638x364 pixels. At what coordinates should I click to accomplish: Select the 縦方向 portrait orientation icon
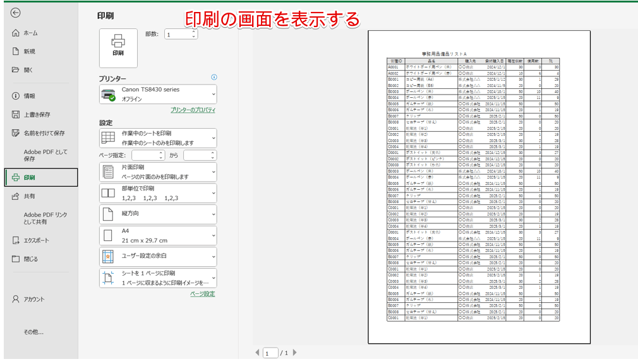109,215
